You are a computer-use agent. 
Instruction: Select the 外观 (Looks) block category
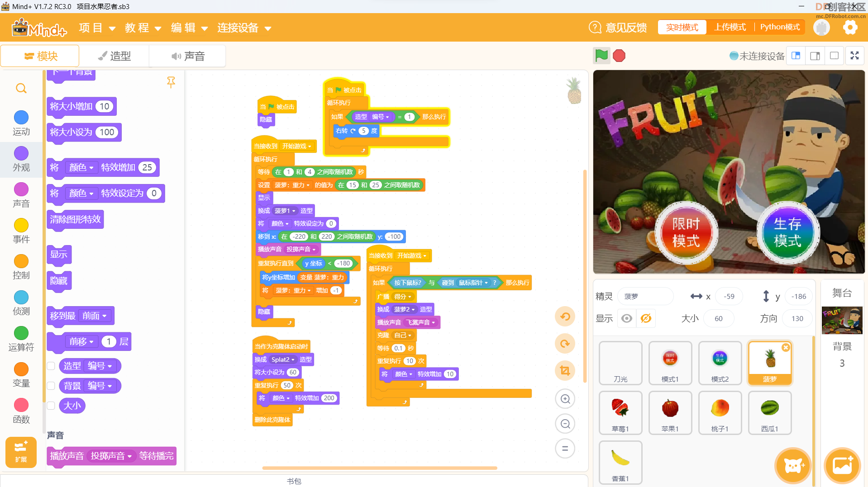coord(21,159)
